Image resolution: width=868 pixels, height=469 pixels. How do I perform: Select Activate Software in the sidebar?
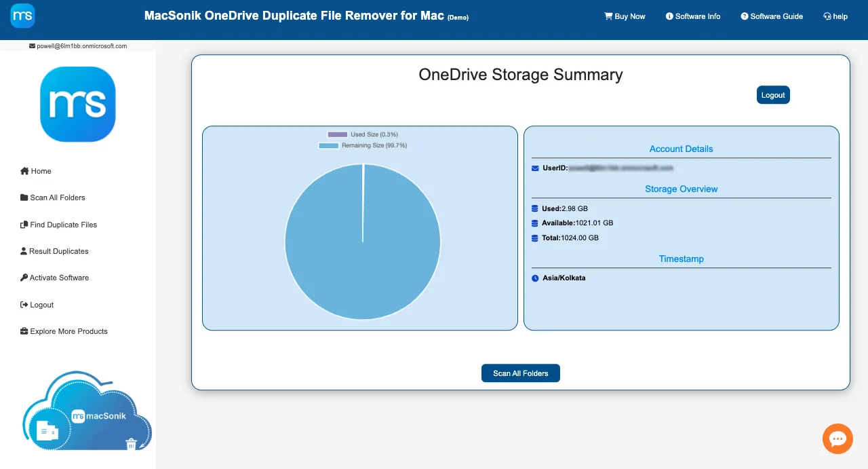click(54, 278)
